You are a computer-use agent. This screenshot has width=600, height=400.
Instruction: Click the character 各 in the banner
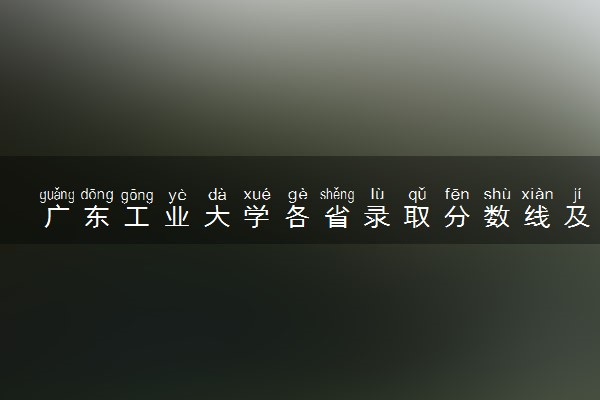pos(297,217)
